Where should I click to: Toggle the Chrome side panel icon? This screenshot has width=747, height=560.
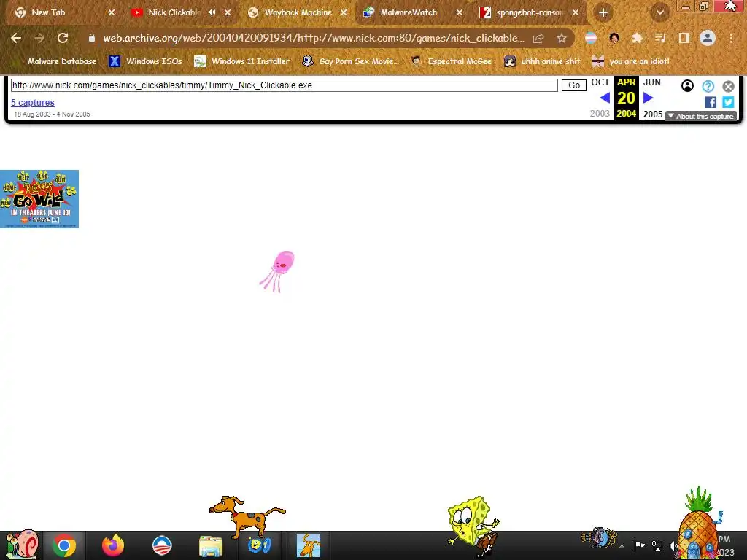pyautogui.click(x=684, y=38)
